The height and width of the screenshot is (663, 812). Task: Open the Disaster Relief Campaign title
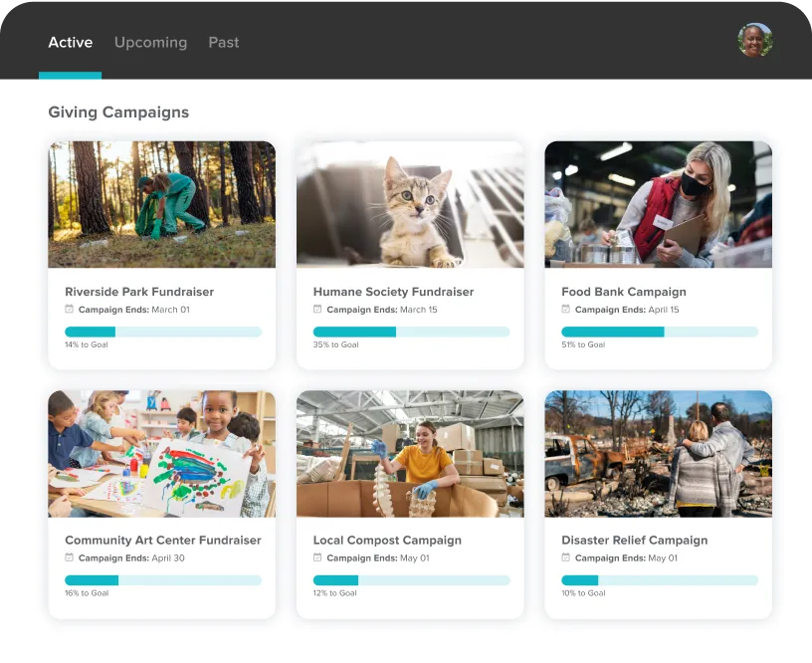[x=635, y=541]
